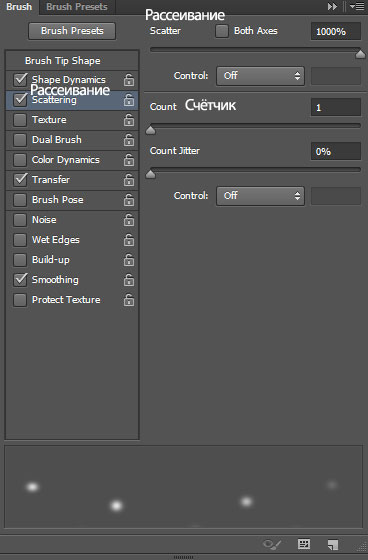Switch to the Brush Presets tab
Image resolution: width=368 pixels, height=560 pixels.
[x=77, y=7]
